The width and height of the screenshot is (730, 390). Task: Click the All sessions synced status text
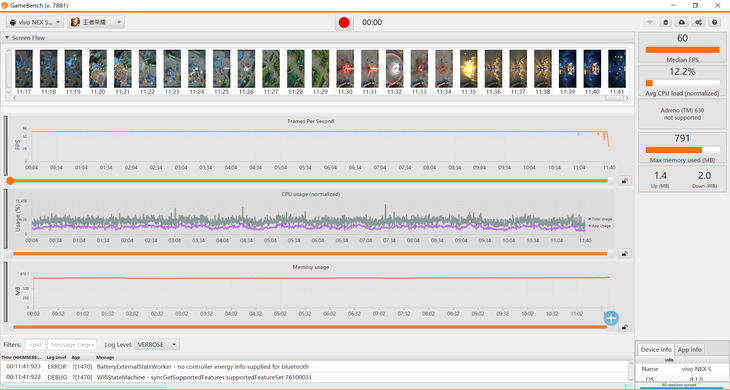(679, 385)
